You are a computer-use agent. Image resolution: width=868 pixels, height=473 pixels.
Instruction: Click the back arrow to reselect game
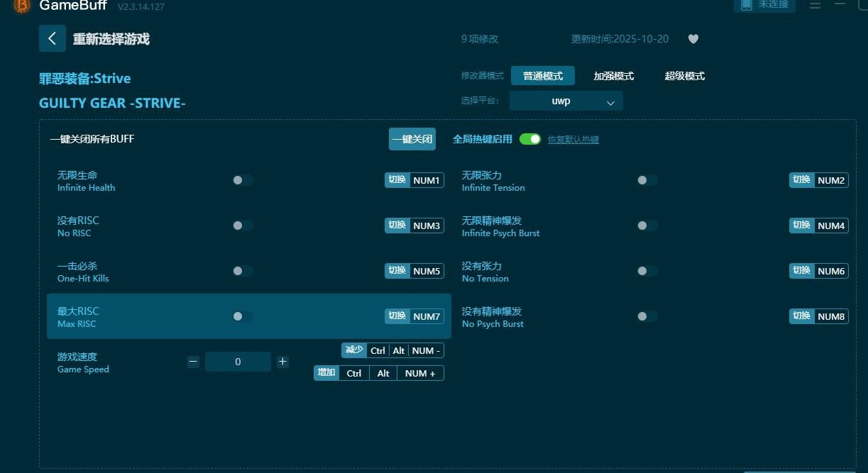pyautogui.click(x=53, y=38)
